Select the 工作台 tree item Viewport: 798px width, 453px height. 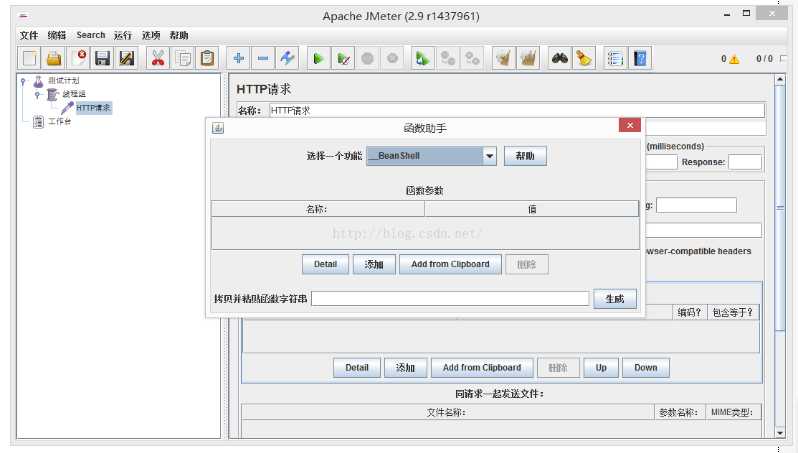tap(60, 122)
